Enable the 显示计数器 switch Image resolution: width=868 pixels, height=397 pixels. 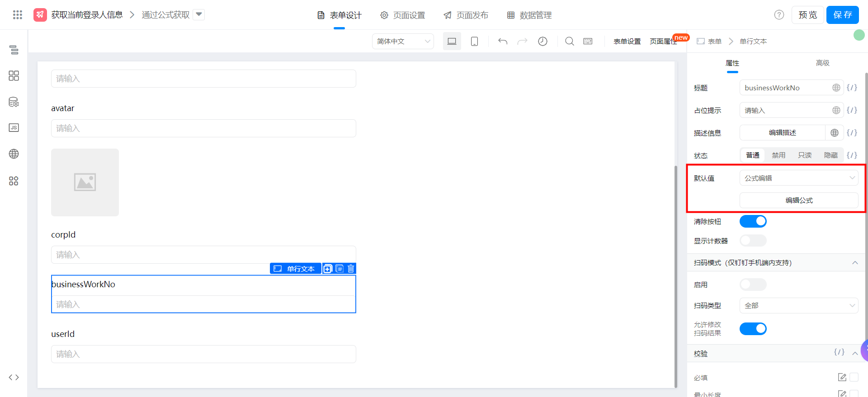click(753, 241)
